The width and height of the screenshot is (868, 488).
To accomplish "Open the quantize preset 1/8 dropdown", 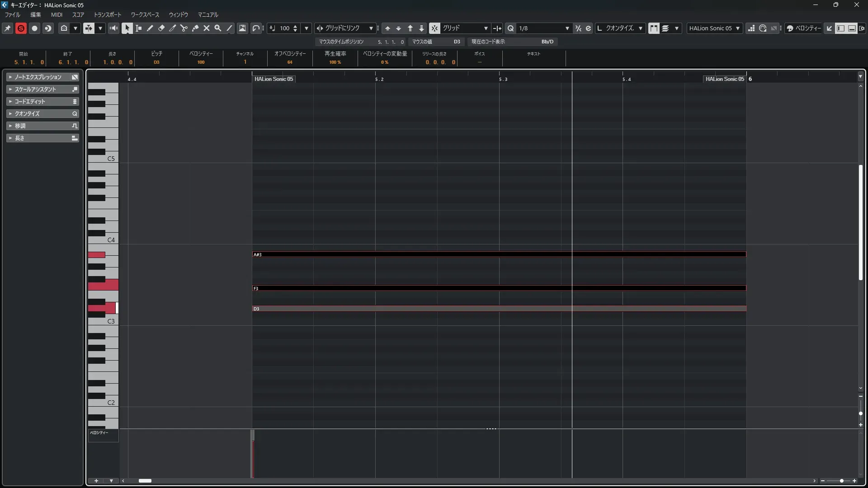I will click(567, 28).
